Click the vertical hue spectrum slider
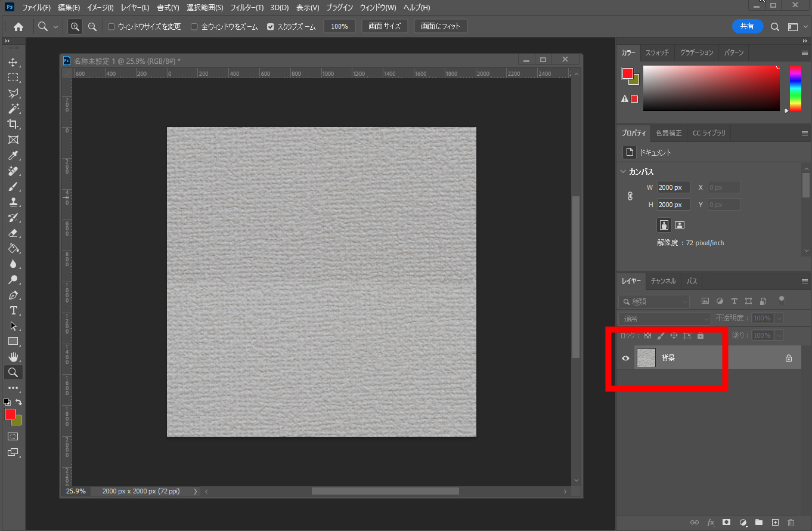 795,88
